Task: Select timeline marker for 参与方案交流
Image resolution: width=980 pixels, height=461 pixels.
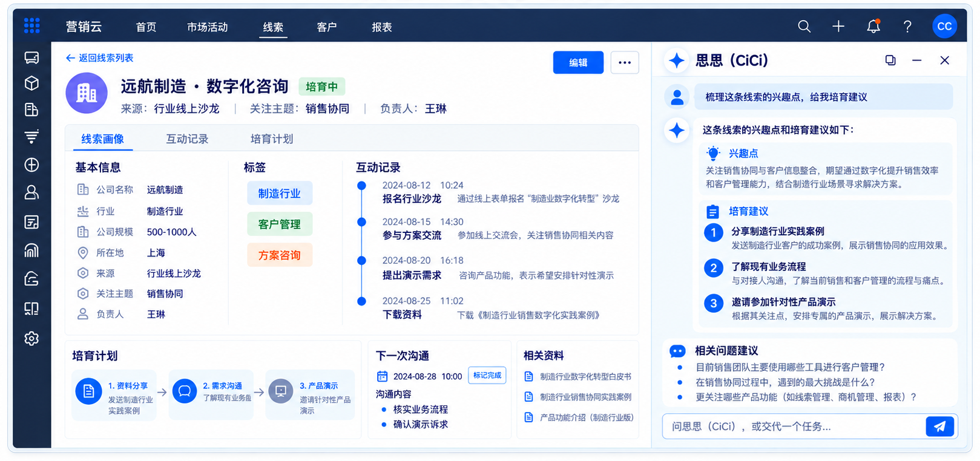Action: (x=361, y=222)
